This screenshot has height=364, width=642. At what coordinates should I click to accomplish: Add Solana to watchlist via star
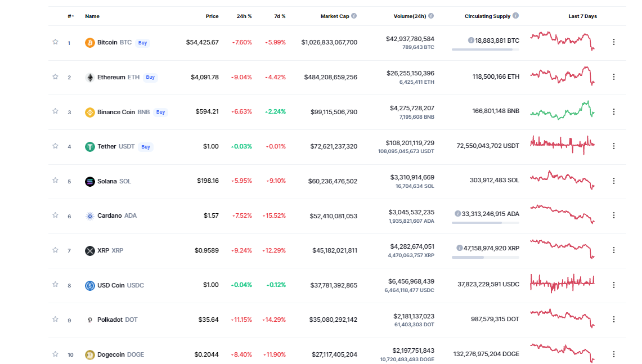tap(55, 180)
